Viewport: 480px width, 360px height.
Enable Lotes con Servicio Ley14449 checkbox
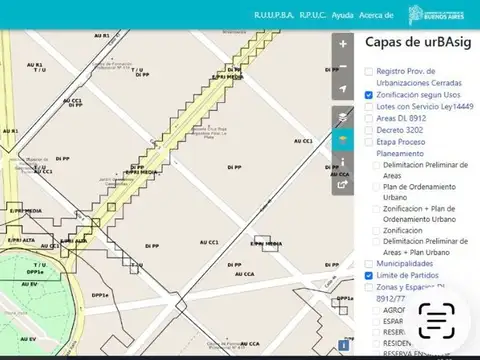pos(368,107)
